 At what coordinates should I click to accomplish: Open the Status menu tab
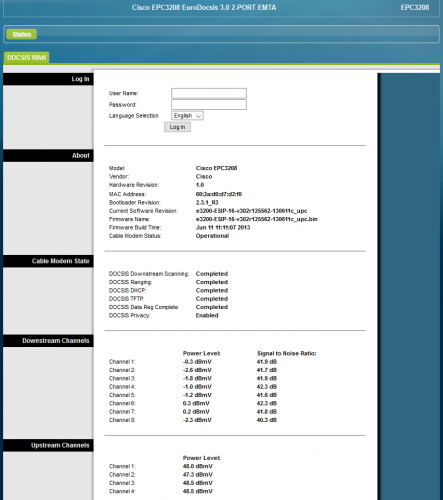click(22, 34)
